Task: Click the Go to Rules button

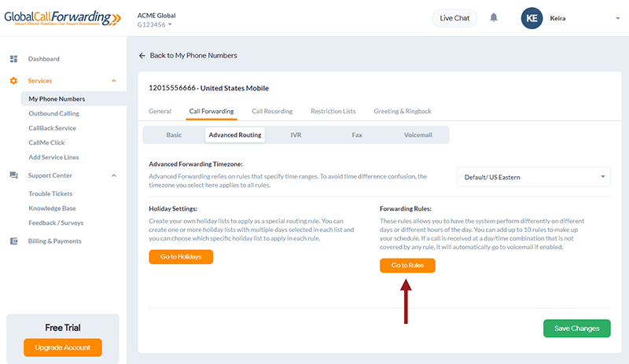Action: [x=407, y=265]
